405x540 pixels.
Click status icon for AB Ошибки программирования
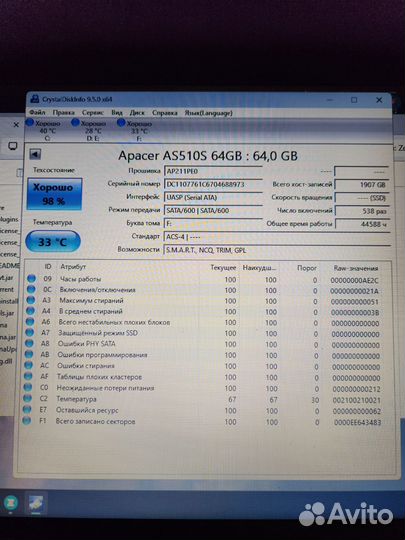coord(29,354)
